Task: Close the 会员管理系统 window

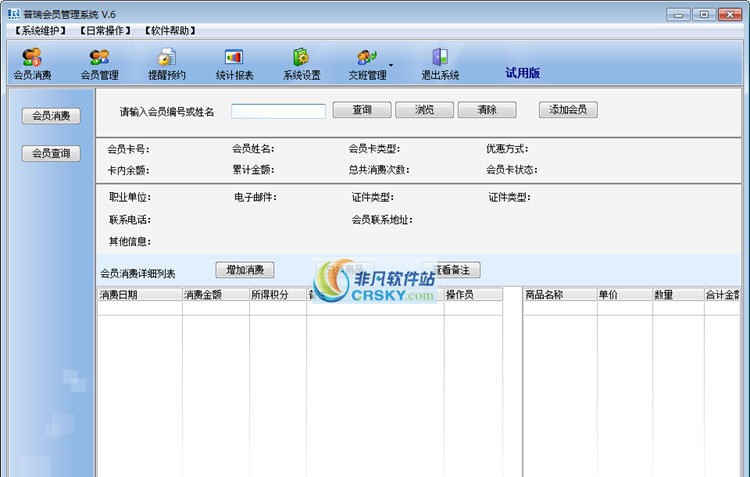Action: point(730,14)
